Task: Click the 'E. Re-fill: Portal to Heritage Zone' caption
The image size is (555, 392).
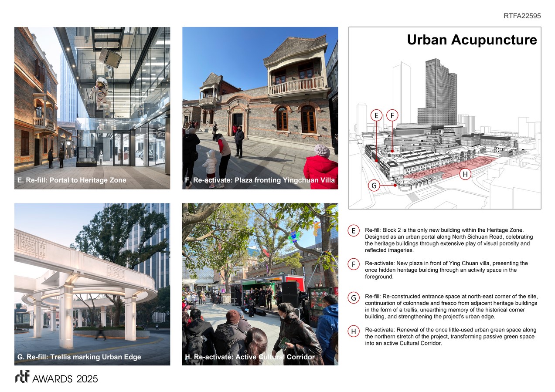Action: [72, 180]
